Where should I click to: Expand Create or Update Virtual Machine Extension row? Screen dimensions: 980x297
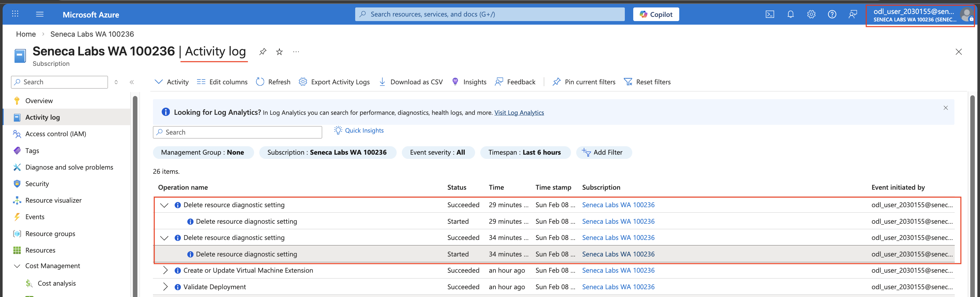[x=165, y=270]
